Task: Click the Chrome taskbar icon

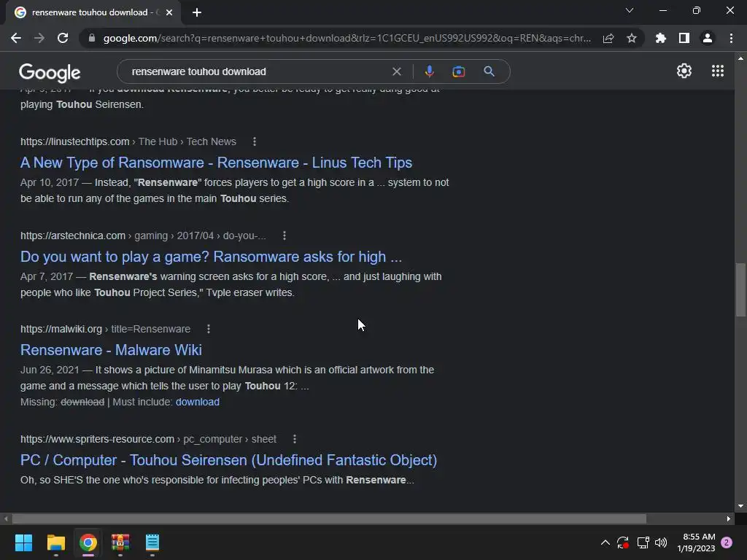Action: [88, 542]
